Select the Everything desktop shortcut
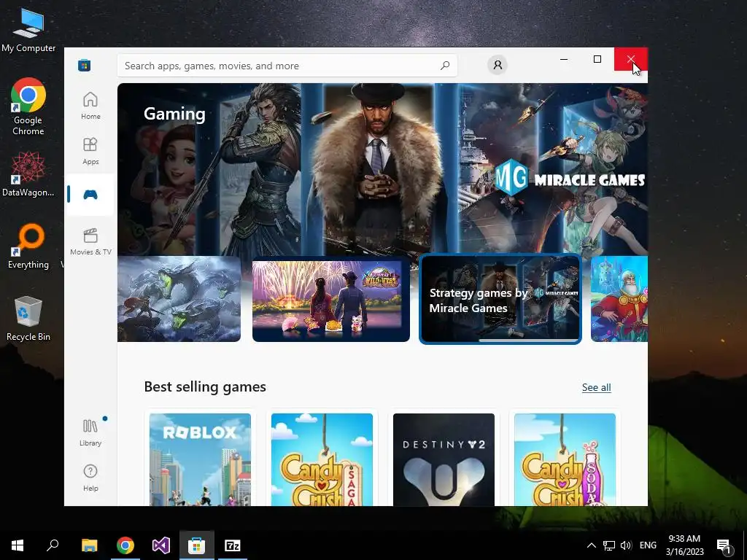 tap(28, 246)
